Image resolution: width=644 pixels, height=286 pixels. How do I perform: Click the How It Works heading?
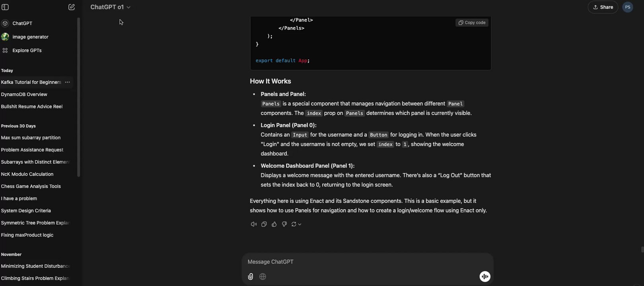point(270,81)
